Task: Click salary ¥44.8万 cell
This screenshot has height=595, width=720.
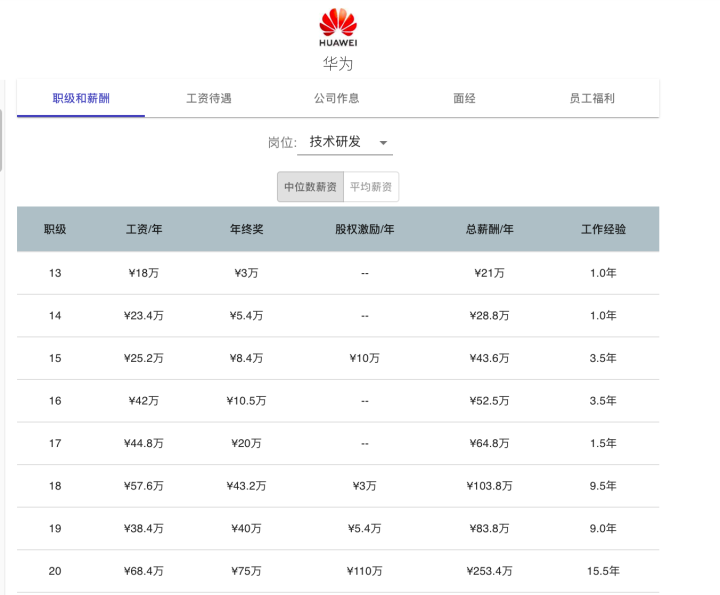Action: (x=144, y=443)
